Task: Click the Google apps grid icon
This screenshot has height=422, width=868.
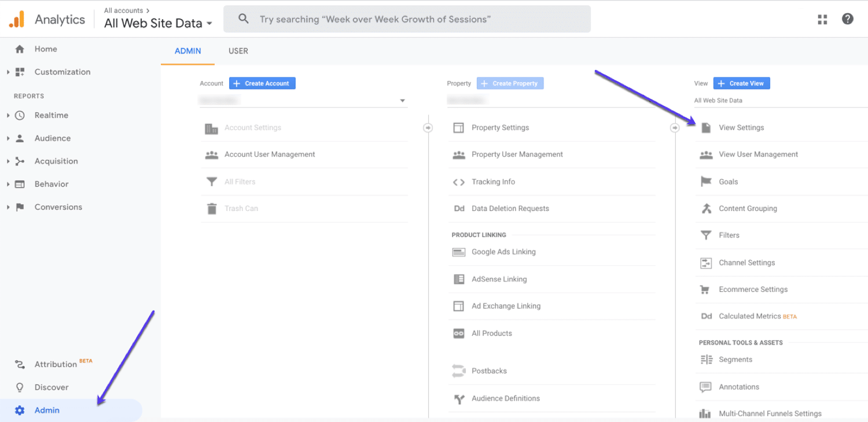Action: point(822,19)
